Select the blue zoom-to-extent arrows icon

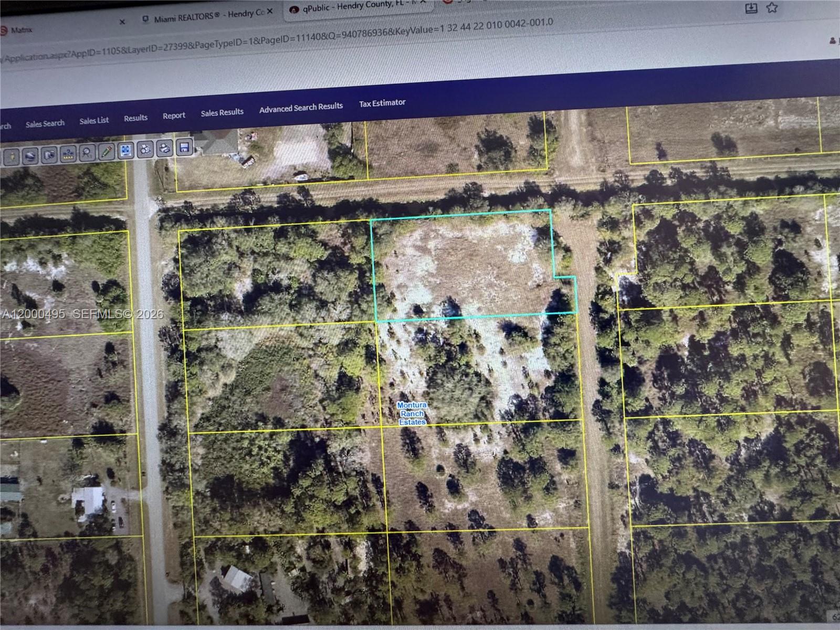point(125,151)
